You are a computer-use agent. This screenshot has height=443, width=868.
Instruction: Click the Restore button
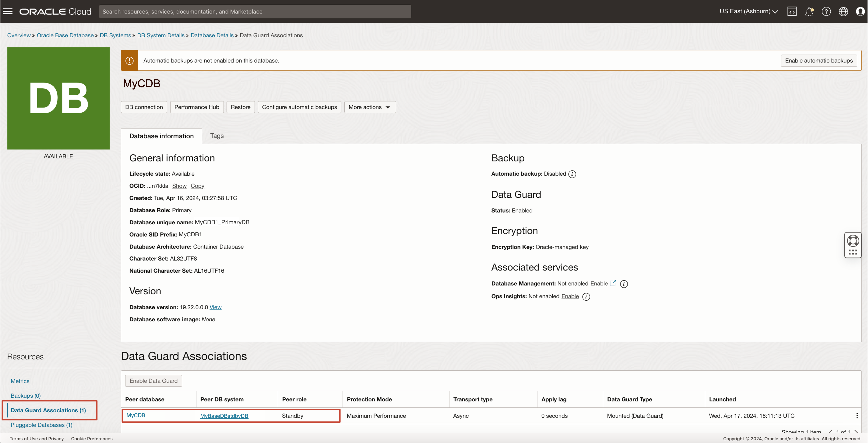241,107
